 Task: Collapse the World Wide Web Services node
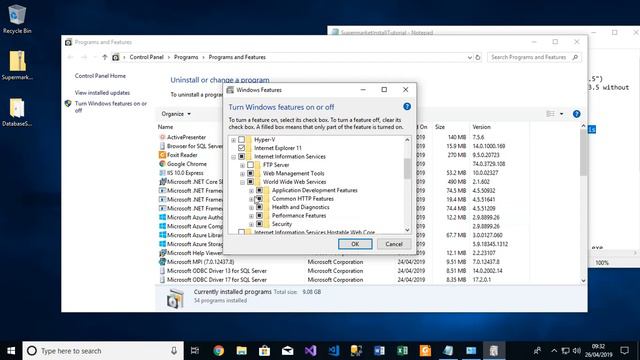pos(242,182)
